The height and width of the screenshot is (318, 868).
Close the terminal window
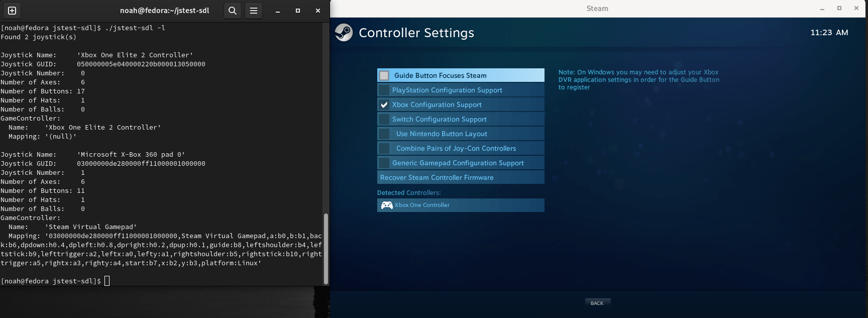[317, 11]
